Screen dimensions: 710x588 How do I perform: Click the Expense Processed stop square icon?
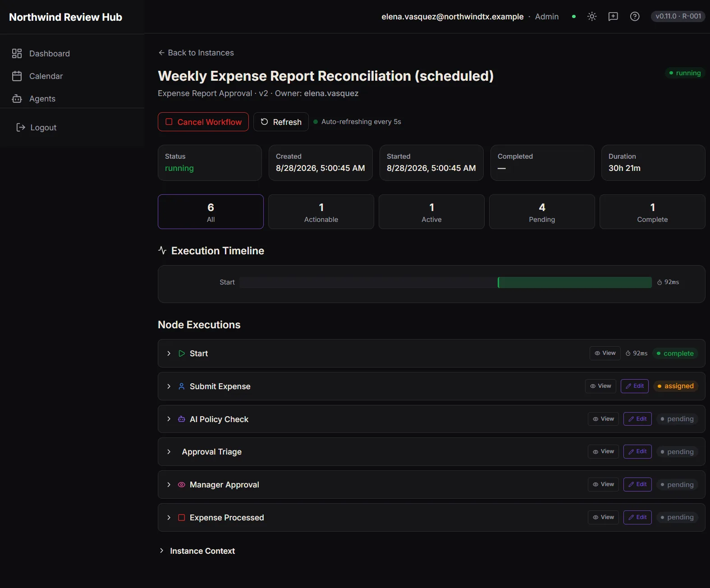182,518
